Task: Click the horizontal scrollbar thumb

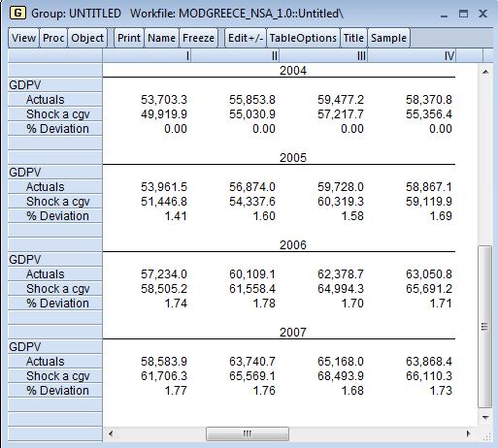Action: 248,433
